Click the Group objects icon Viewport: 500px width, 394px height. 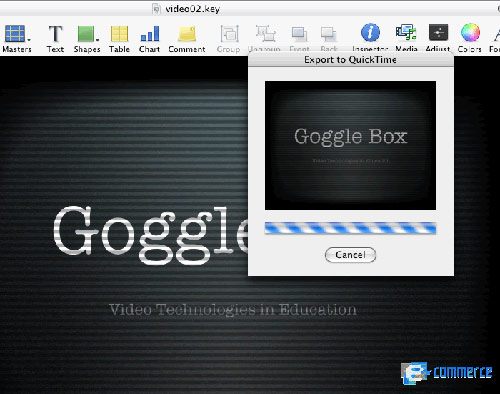229,34
